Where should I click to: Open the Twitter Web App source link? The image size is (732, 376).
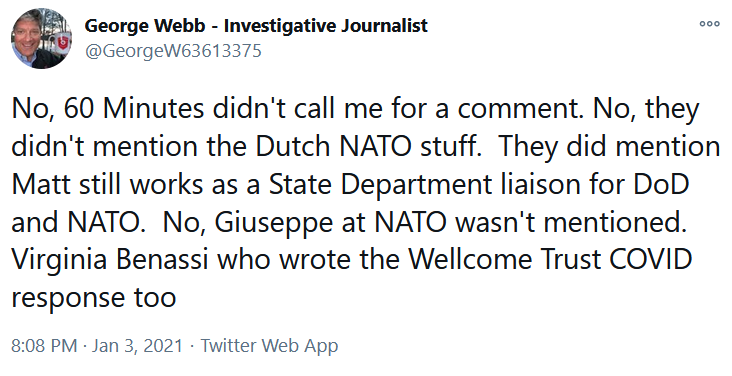tap(269, 346)
